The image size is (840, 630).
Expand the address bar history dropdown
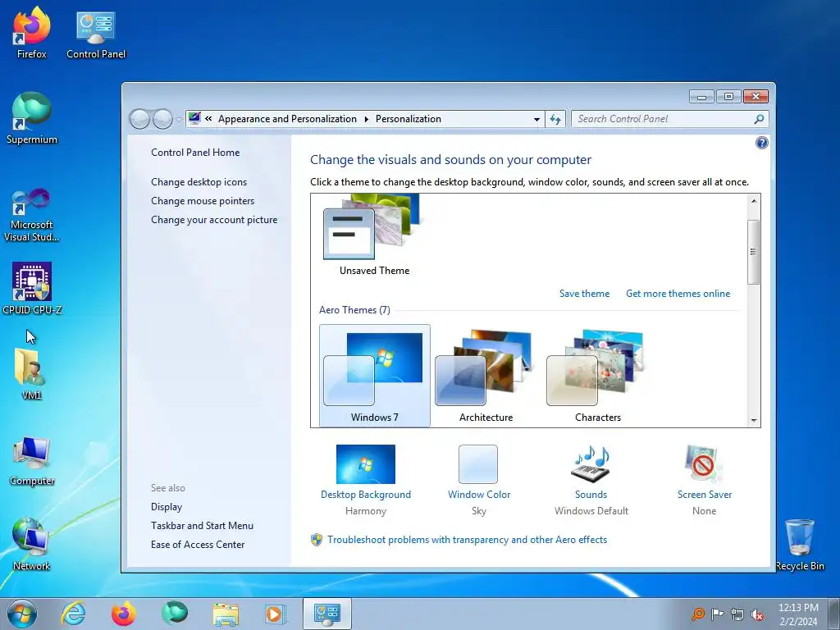(x=536, y=120)
